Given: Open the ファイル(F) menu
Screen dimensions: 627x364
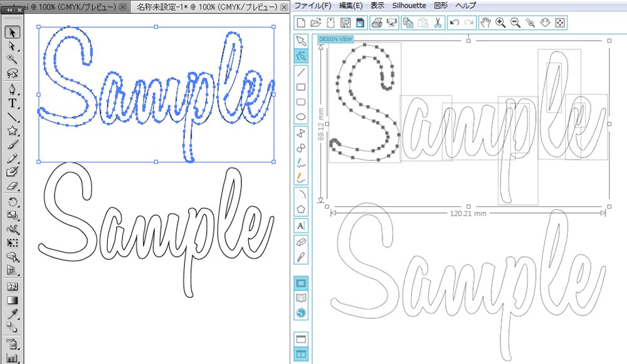Looking at the screenshot, I should (313, 6).
